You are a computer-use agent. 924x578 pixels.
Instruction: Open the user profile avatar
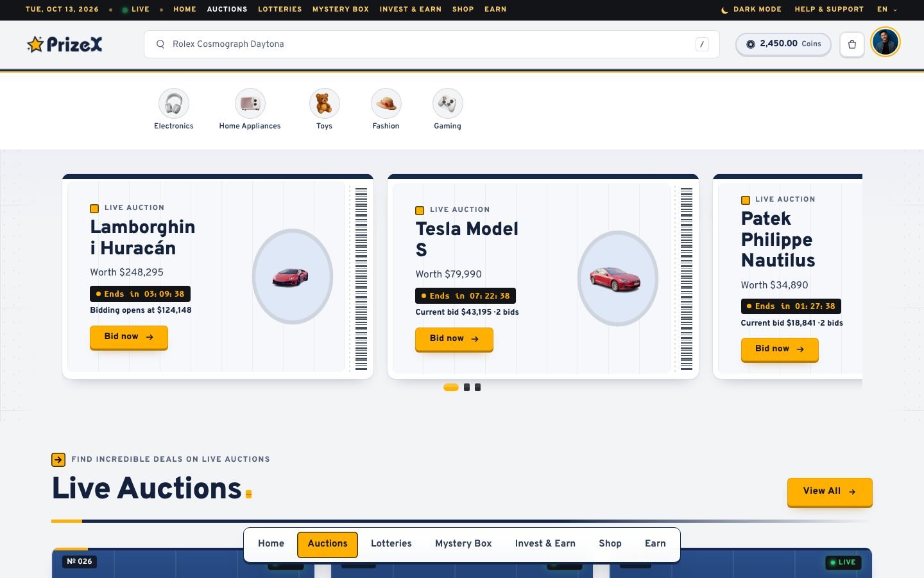point(886,42)
